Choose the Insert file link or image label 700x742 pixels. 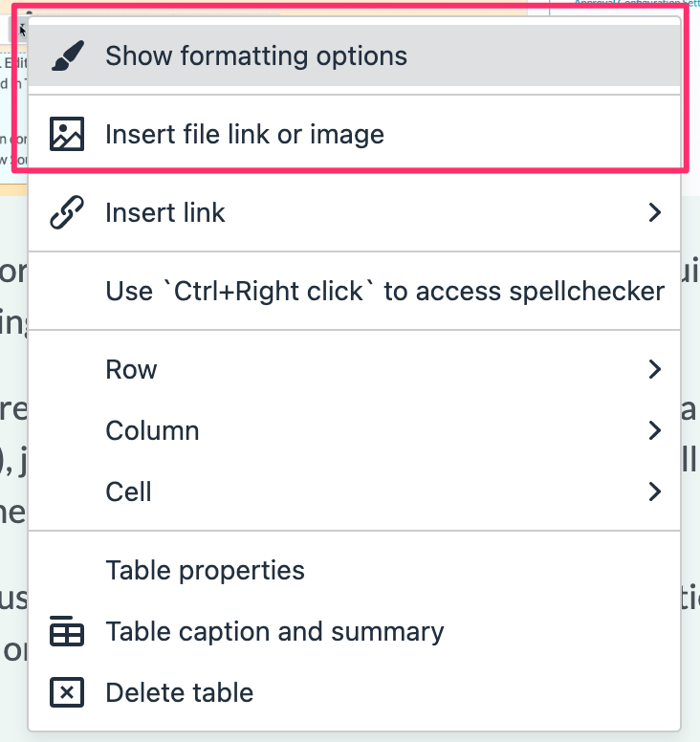245,134
